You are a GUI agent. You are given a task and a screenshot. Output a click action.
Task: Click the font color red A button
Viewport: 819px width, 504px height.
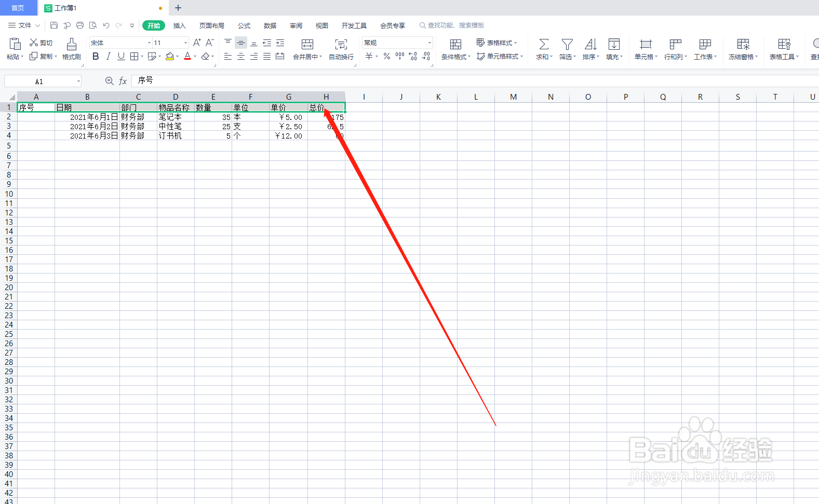click(187, 56)
